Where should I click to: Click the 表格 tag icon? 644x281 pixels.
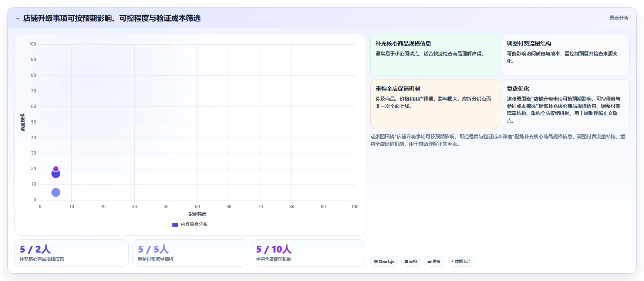pyautogui.click(x=406, y=261)
